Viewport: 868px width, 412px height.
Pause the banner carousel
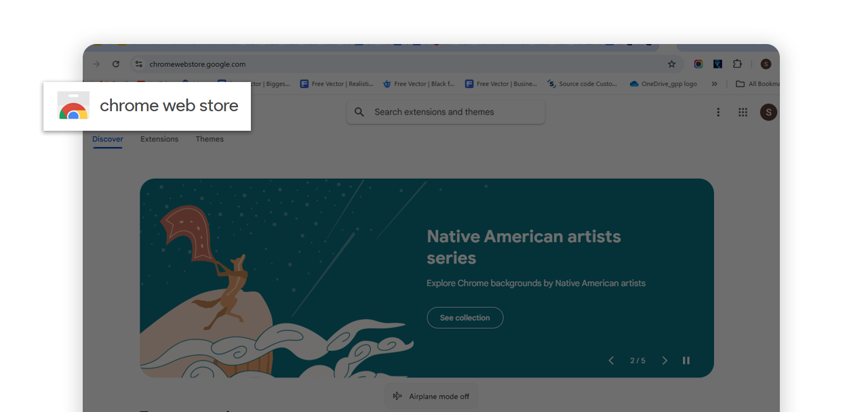pyautogui.click(x=686, y=360)
